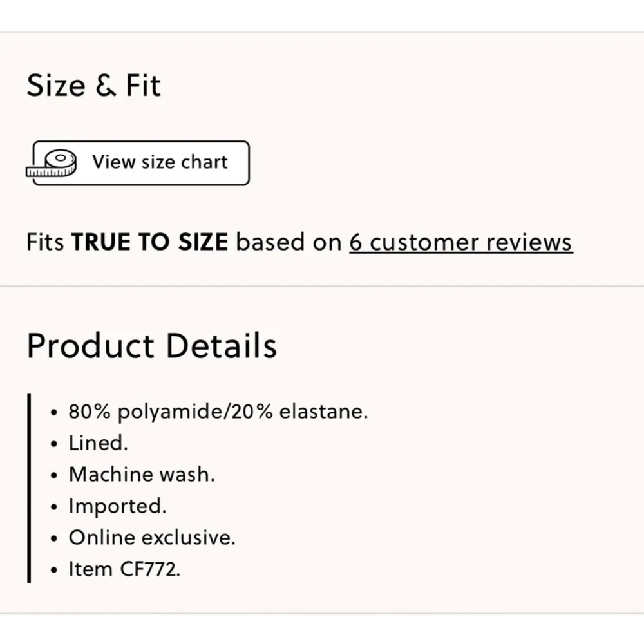Open the View size chart button
The height and width of the screenshot is (644, 644).
click(141, 163)
